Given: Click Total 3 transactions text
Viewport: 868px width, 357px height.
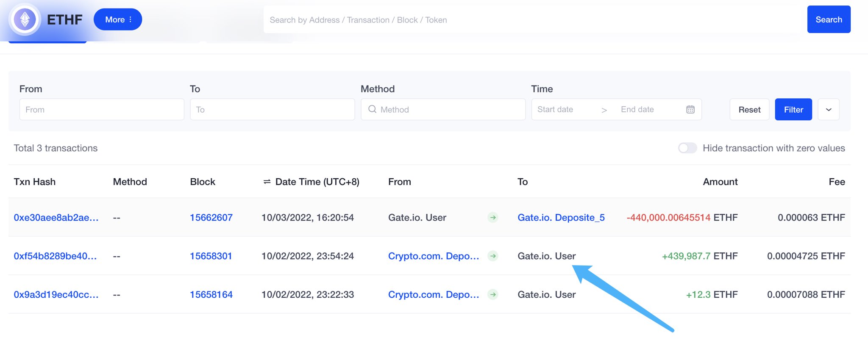Looking at the screenshot, I should click(56, 148).
